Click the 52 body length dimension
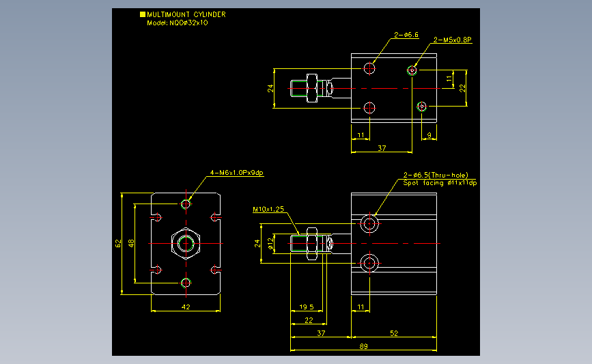Image resolution: width=592 pixels, height=364 pixels. (x=394, y=333)
